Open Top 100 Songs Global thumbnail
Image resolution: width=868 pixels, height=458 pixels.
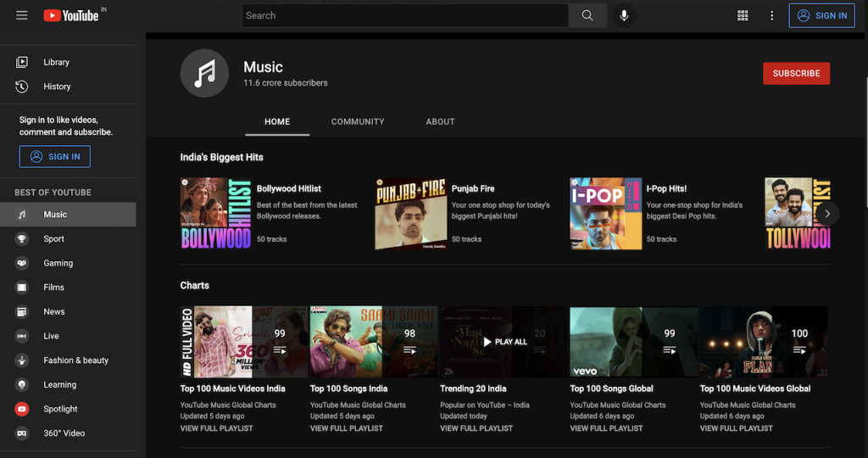click(633, 342)
